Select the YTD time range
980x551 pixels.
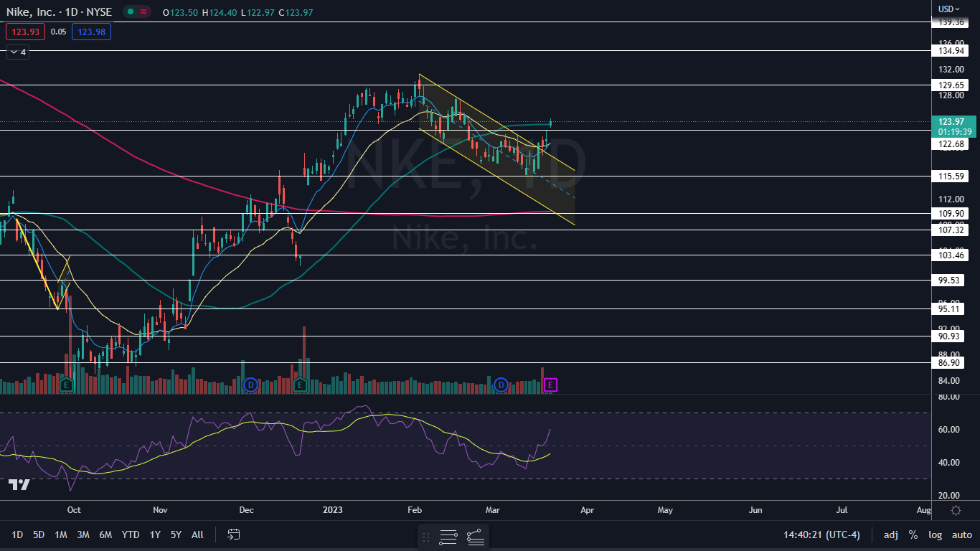pyautogui.click(x=131, y=534)
